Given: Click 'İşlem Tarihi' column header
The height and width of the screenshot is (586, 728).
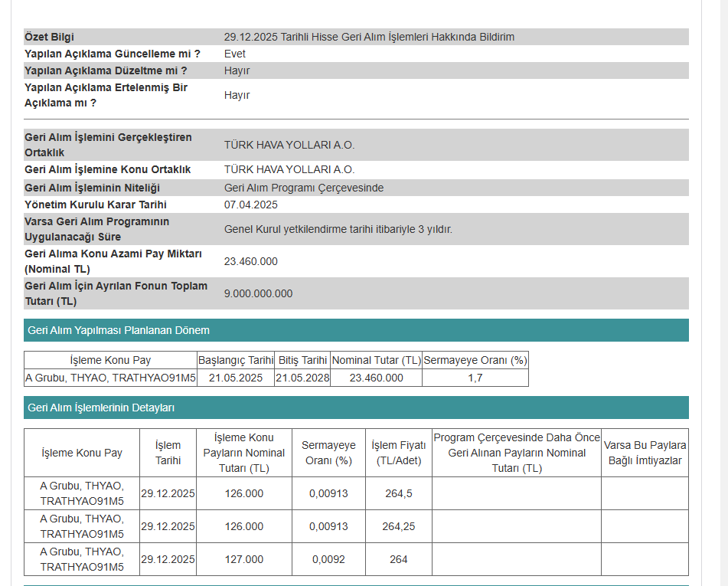Looking at the screenshot, I should pyautogui.click(x=168, y=453).
